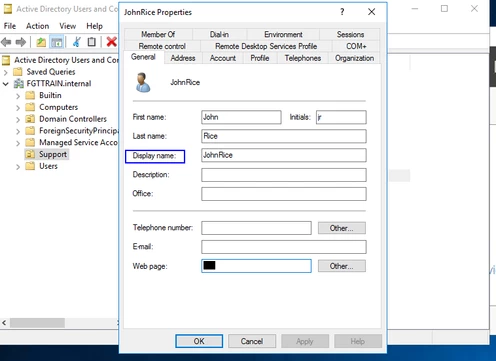Click the Support OU folder icon
This screenshot has width=496, height=361.
tap(30, 154)
